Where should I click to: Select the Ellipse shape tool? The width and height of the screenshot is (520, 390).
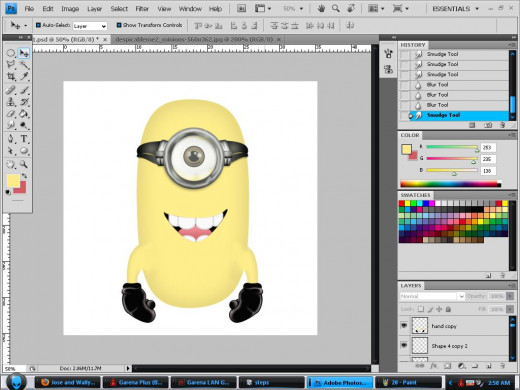pos(24,151)
